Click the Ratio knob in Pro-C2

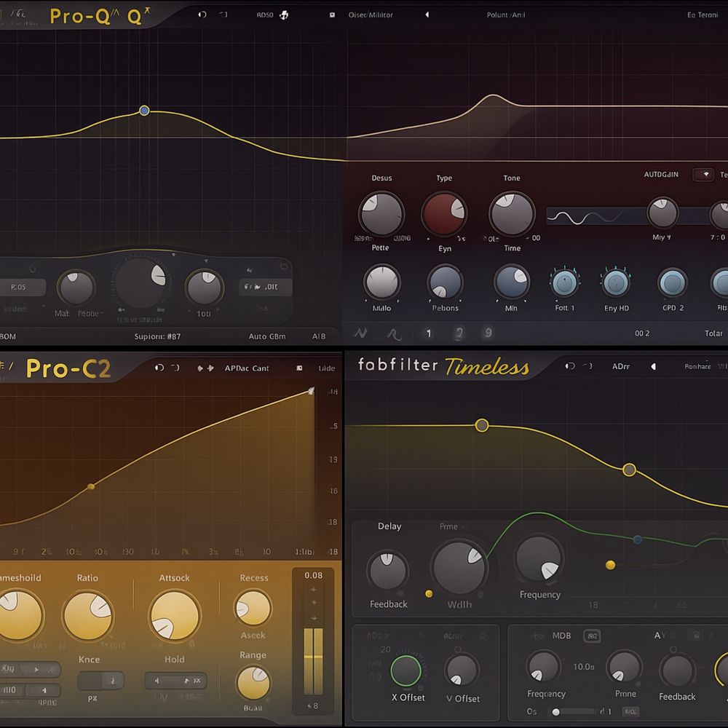[x=87, y=616]
